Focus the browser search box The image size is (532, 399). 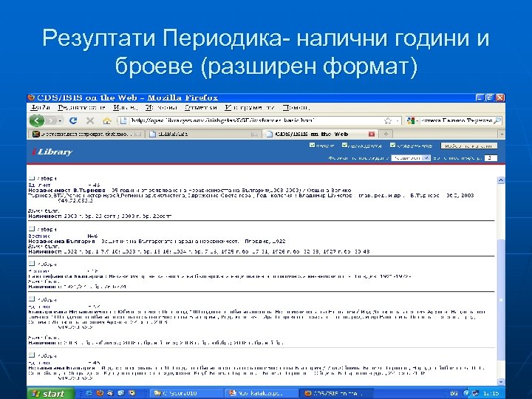457,120
